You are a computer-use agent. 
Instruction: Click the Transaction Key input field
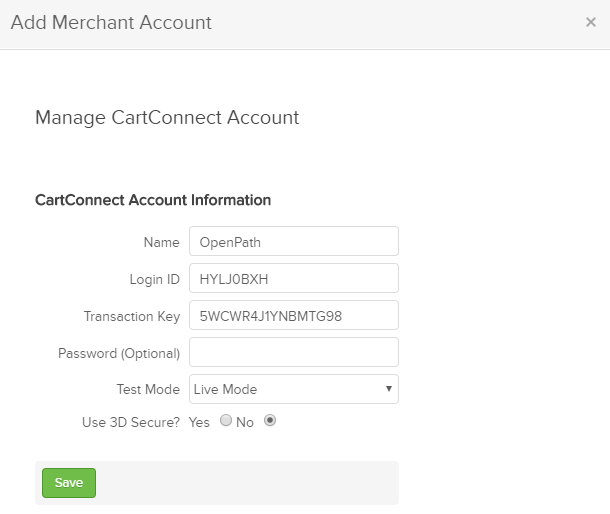[294, 315]
